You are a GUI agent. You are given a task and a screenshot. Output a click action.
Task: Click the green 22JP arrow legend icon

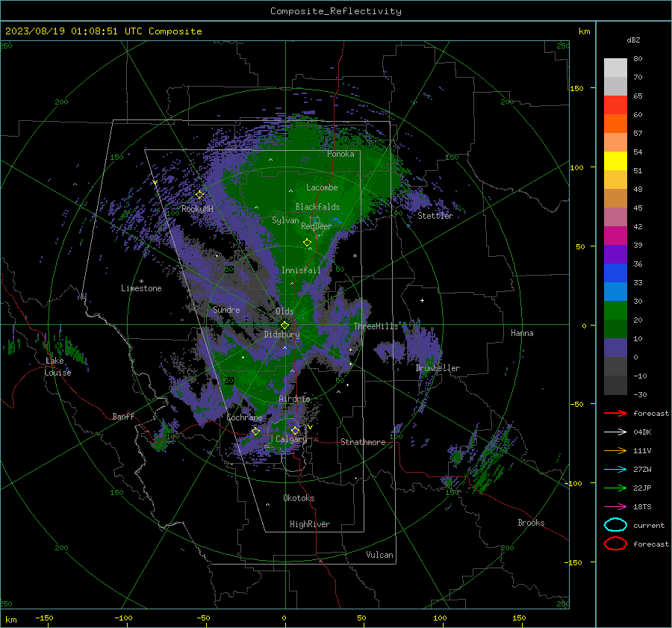615,488
